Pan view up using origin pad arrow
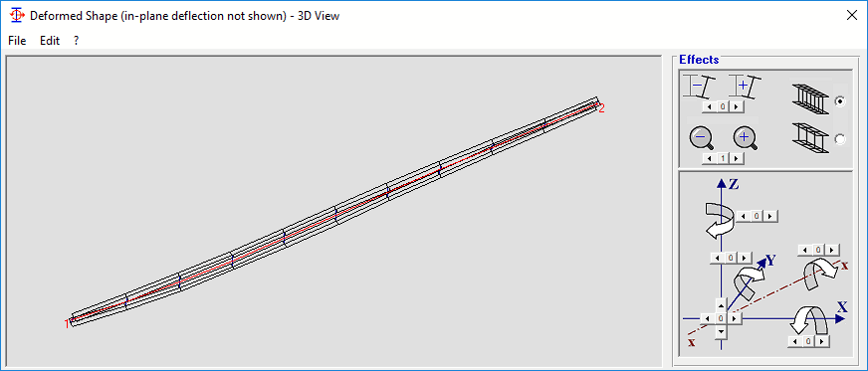 pos(721,305)
